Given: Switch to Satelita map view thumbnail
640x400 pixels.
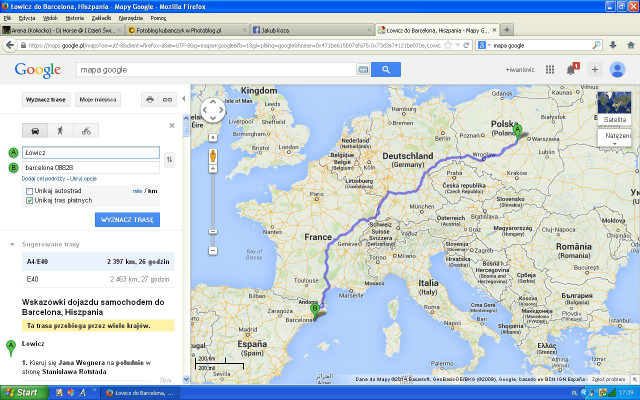Looking at the screenshot, I should click(614, 108).
